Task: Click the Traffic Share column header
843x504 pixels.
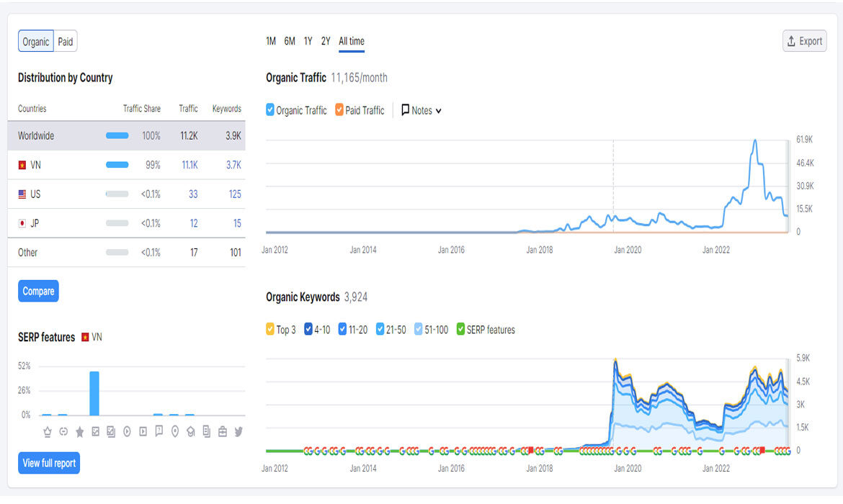Action: tap(142, 109)
